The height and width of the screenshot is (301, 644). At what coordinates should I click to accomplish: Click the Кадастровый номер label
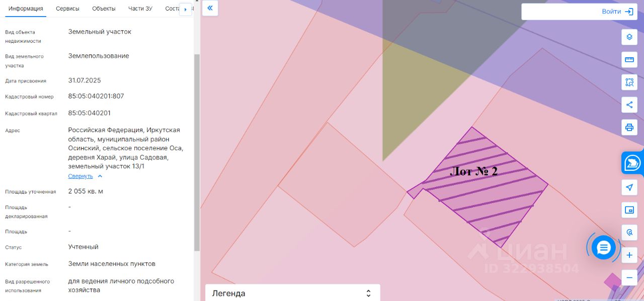(x=29, y=96)
